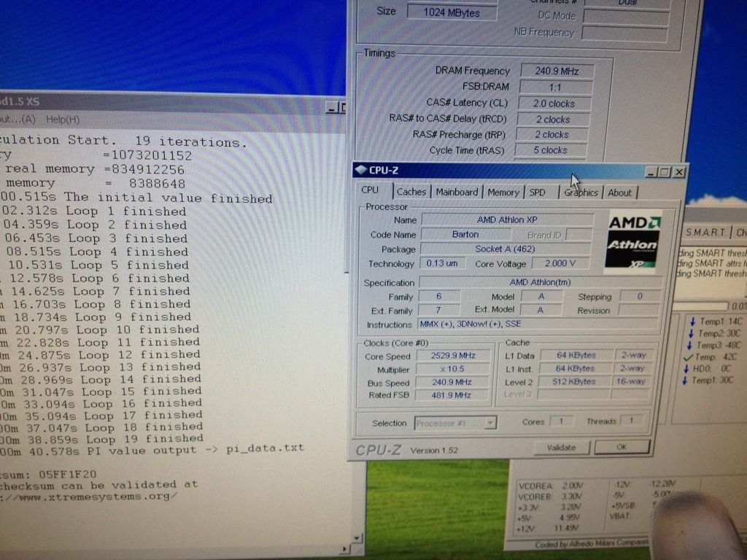Image resolution: width=747 pixels, height=560 pixels.
Task: Click the Specification field AMD Athlon(tm)
Action: pos(541,282)
